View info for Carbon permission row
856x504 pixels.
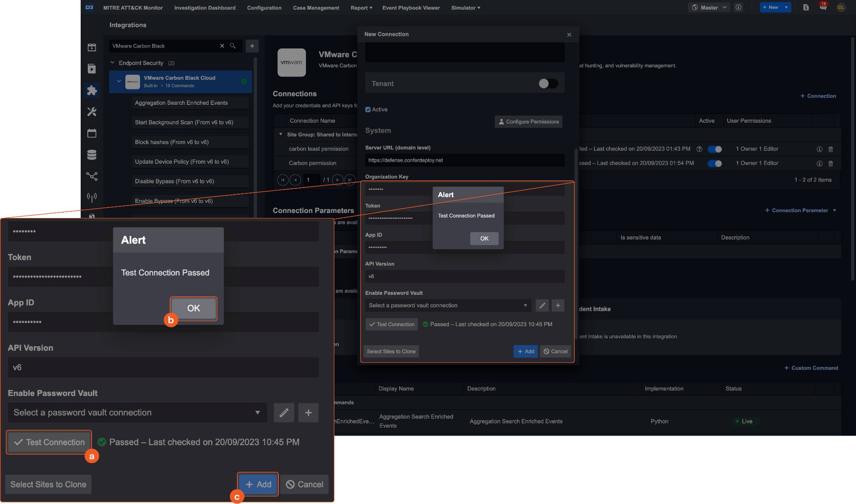(820, 163)
